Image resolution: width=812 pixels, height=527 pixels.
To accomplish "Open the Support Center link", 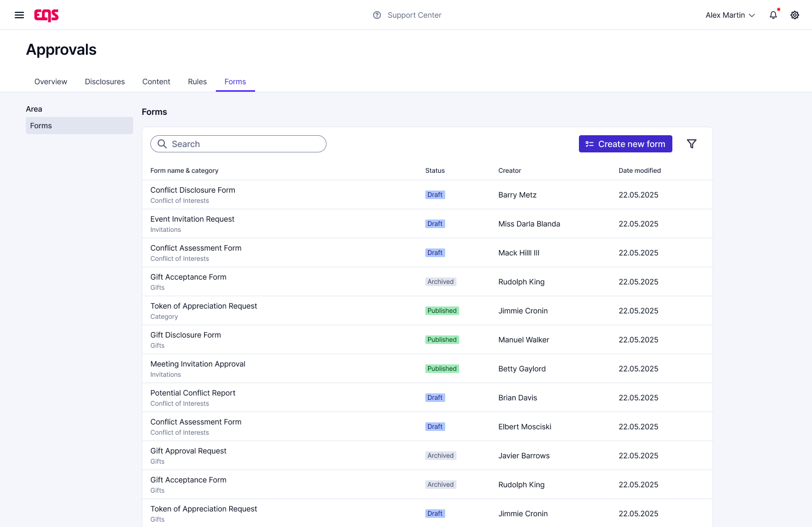I will point(414,15).
